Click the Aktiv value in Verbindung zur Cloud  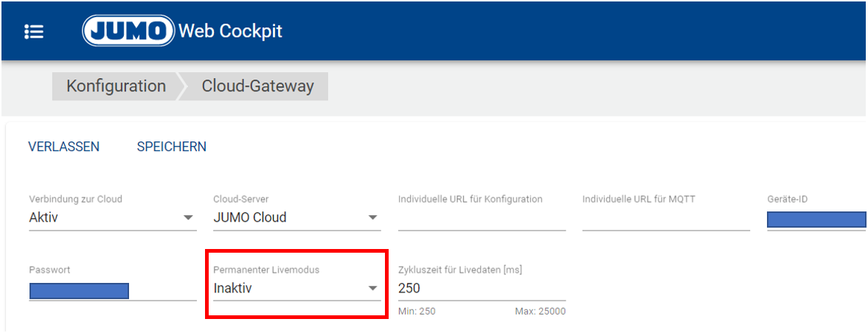44,218
